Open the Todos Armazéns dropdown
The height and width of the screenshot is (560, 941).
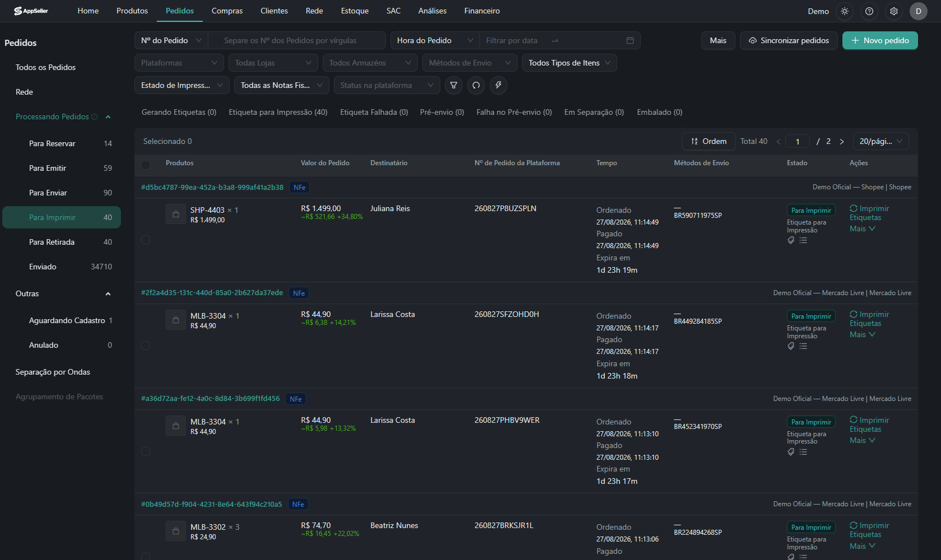pos(370,63)
